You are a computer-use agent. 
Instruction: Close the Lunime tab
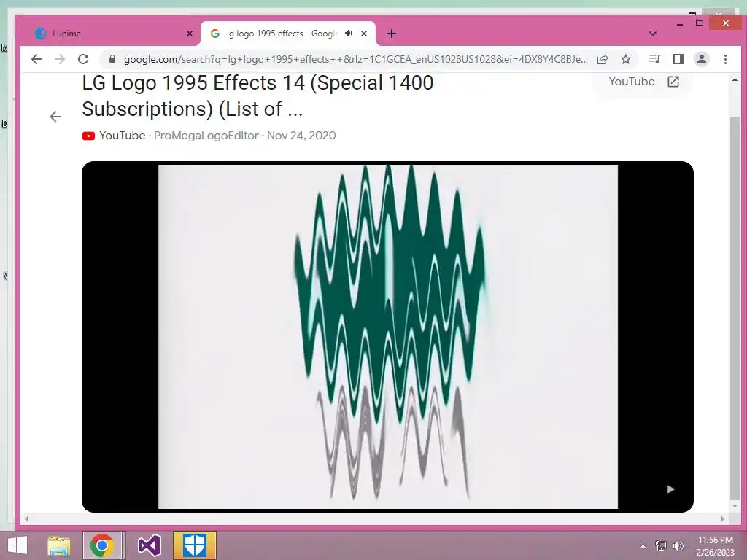tap(190, 34)
